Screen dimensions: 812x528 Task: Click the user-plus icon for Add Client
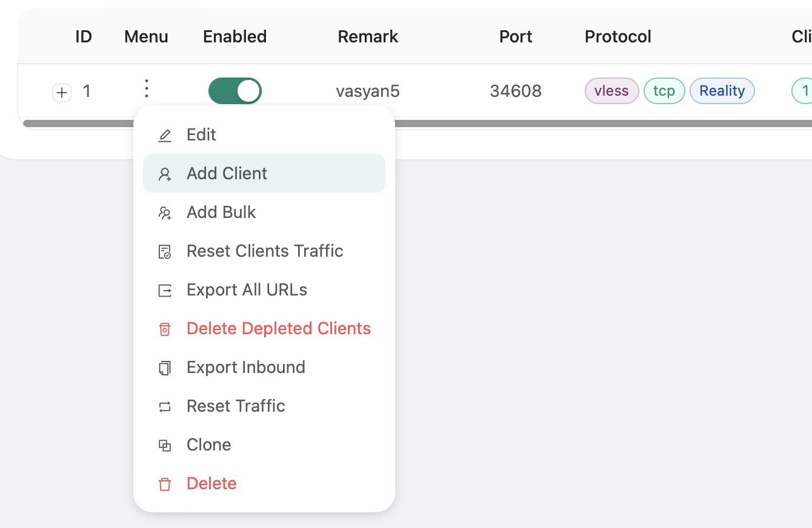point(165,174)
